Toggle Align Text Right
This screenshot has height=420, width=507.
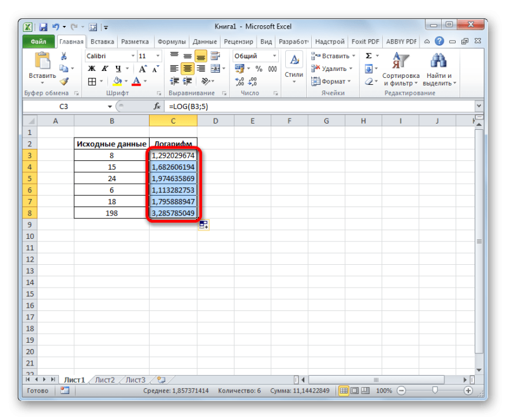[x=201, y=68]
